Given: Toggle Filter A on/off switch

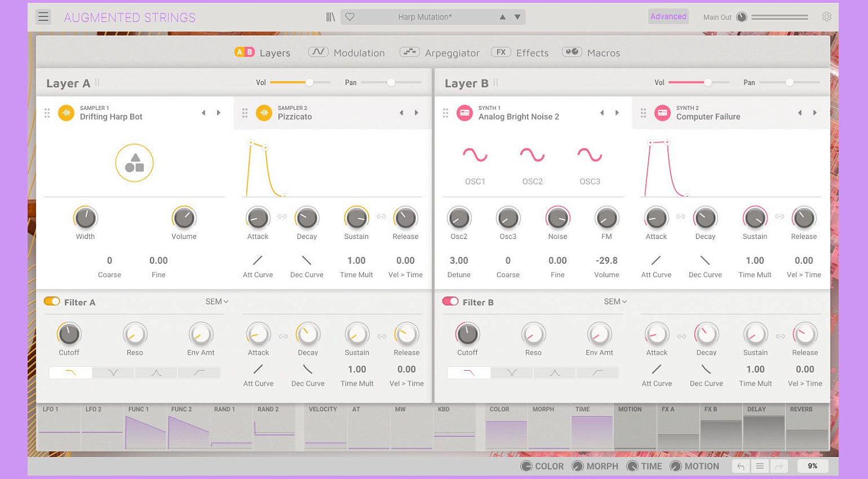Looking at the screenshot, I should (52, 301).
